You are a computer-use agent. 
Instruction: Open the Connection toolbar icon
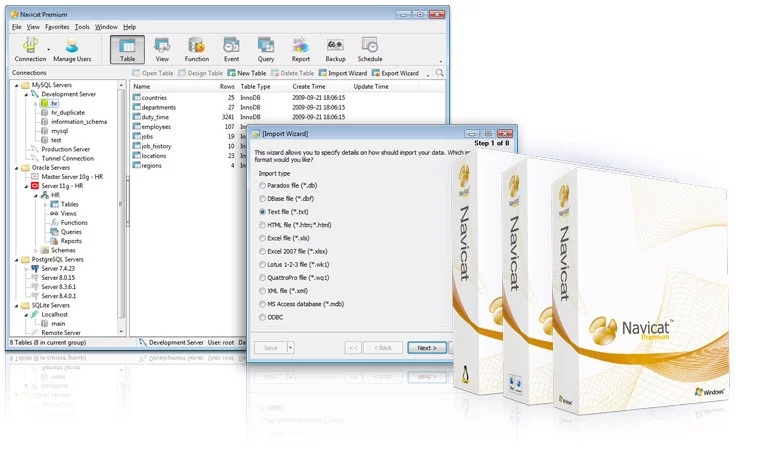tap(30, 49)
